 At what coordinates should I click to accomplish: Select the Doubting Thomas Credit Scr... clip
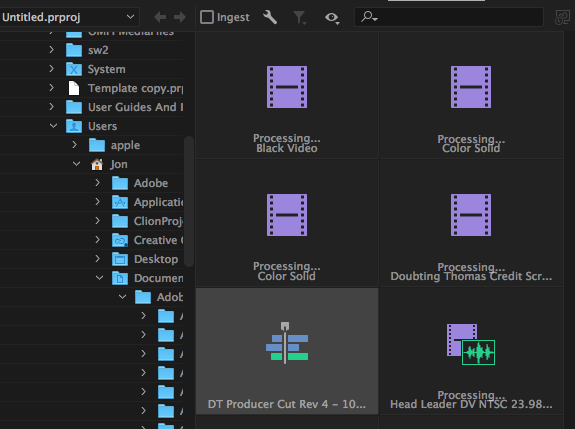(471, 215)
